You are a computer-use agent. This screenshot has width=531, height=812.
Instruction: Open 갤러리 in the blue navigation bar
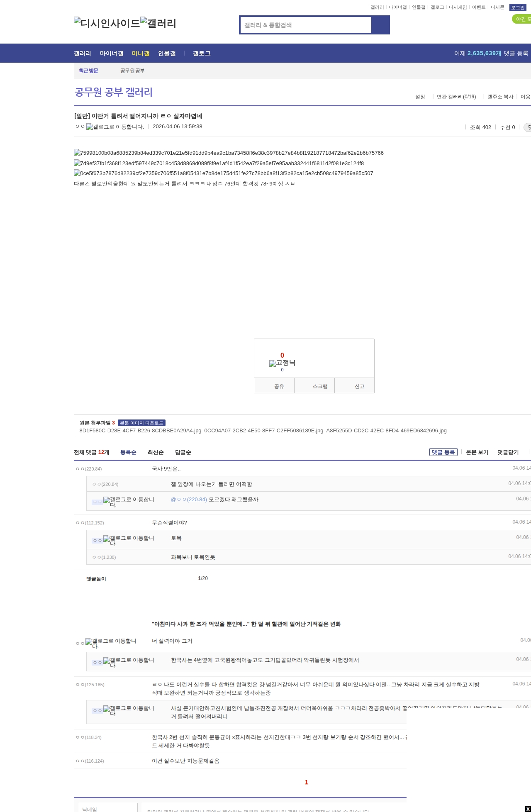tap(83, 54)
